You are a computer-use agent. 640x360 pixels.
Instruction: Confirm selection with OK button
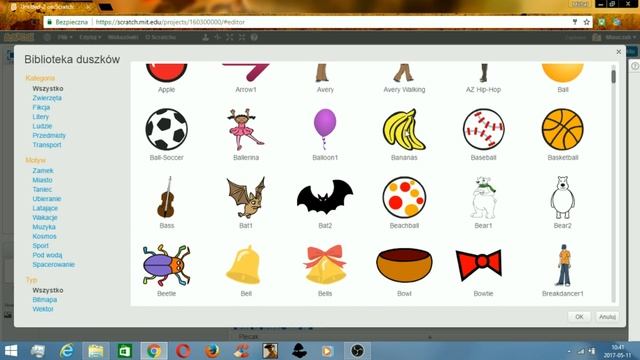[579, 317]
